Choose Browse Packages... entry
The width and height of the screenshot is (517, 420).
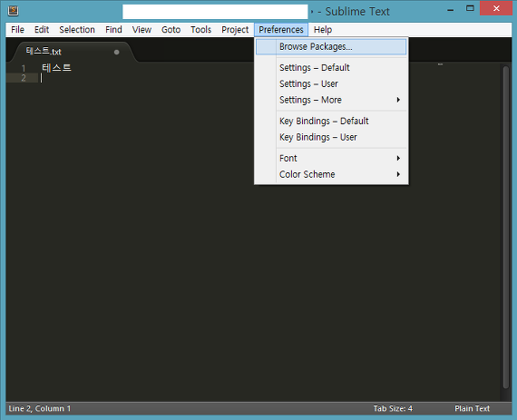point(331,47)
